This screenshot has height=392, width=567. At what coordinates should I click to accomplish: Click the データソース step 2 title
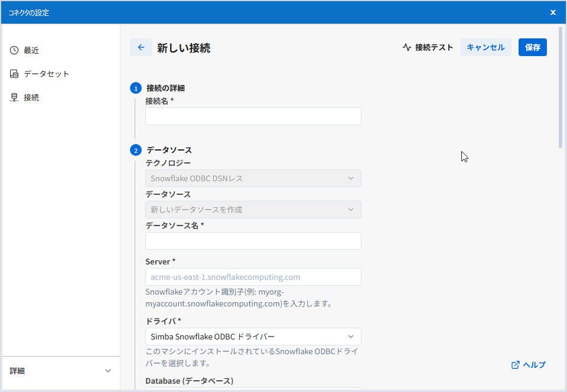point(170,150)
